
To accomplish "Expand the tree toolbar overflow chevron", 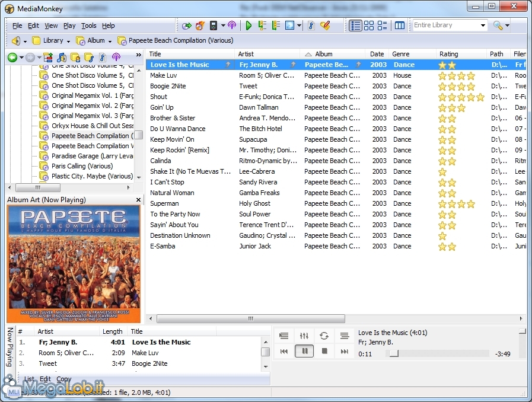I will pos(138,55).
